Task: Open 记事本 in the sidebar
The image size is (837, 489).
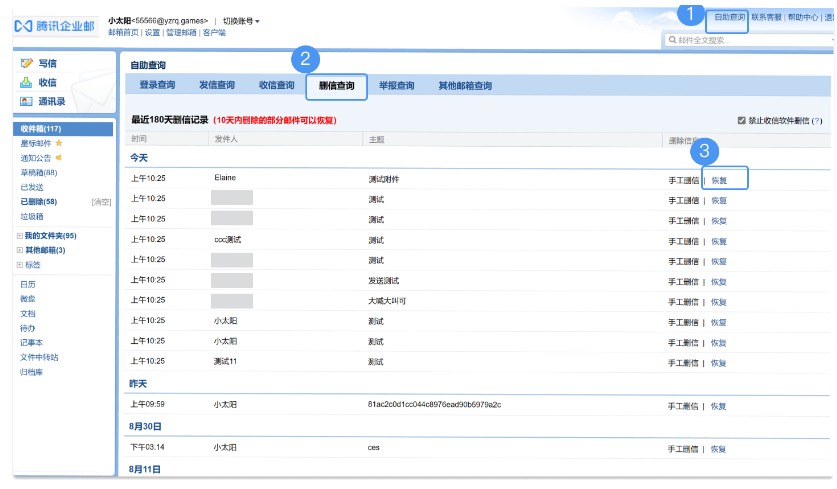Action: (x=31, y=343)
